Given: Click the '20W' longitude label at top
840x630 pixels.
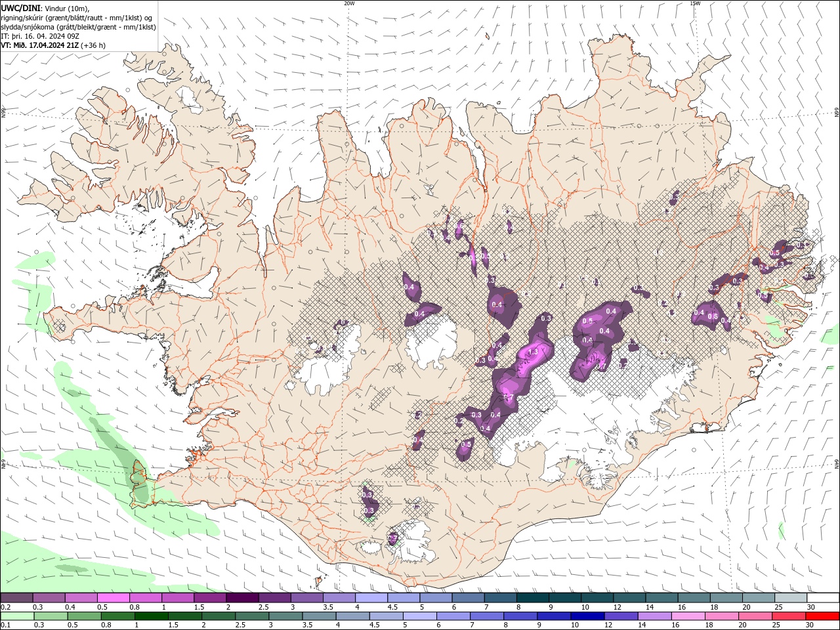Looking at the screenshot, I should point(349,3).
